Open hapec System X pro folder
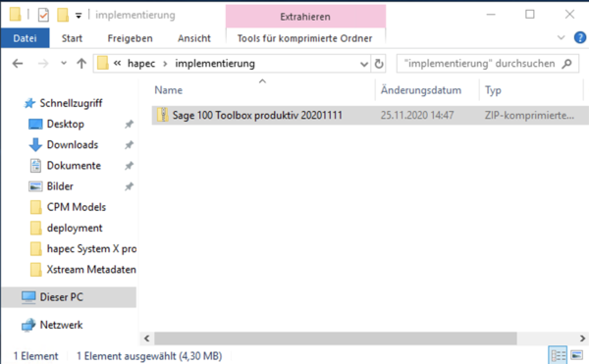This screenshot has width=589, height=364. click(91, 249)
